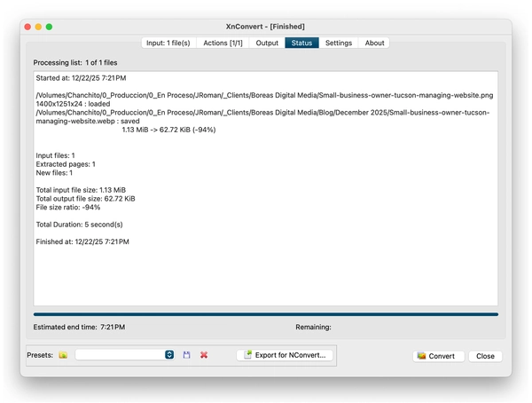Switch to the Input: 1 file(s) tab
This screenshot has height=403, width=532.
coord(168,43)
